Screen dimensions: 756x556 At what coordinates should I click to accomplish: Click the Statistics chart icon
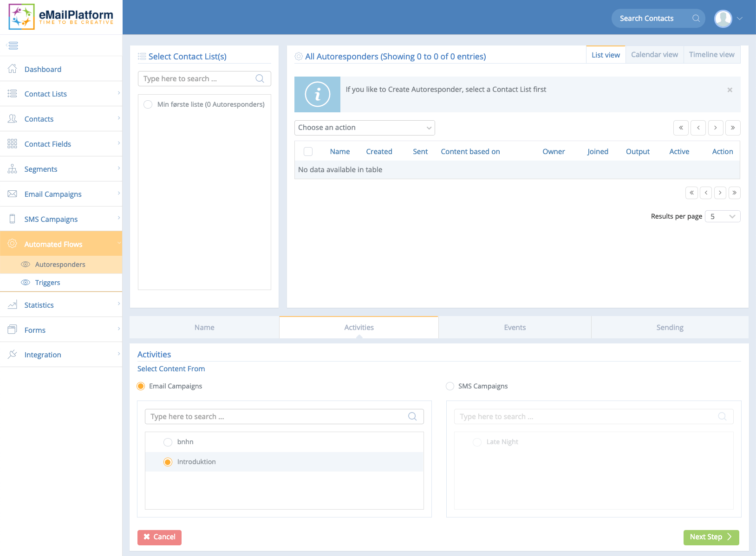pos(13,304)
